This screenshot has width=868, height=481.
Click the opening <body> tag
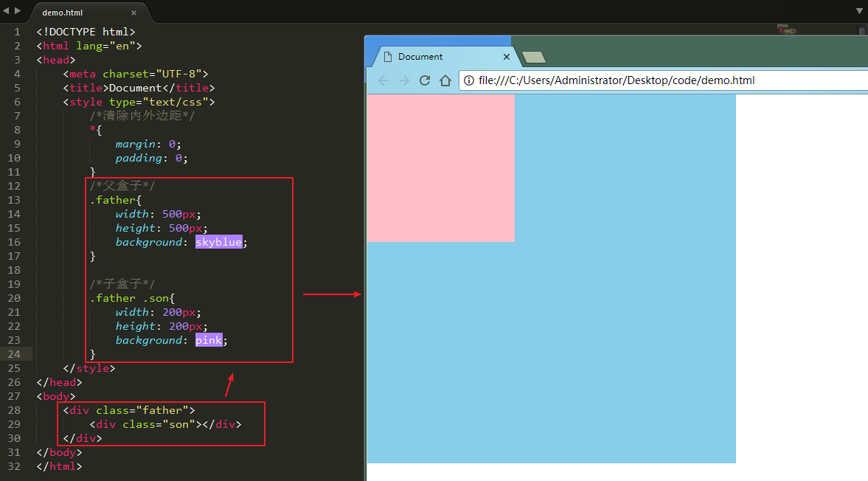[x=56, y=396]
